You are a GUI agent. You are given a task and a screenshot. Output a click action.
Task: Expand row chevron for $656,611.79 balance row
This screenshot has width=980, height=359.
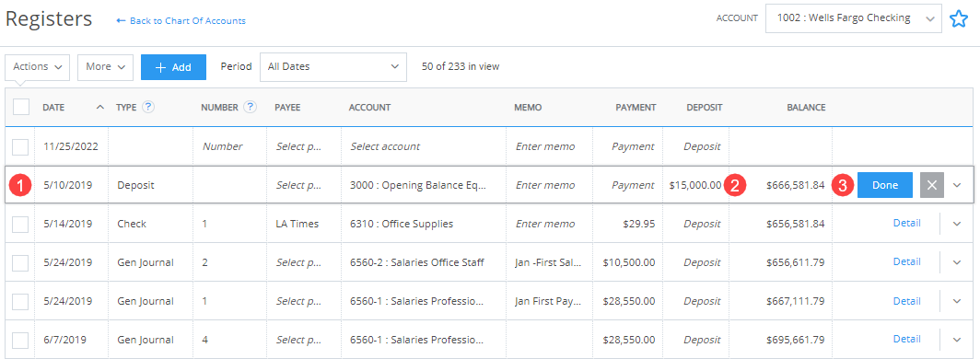(957, 262)
